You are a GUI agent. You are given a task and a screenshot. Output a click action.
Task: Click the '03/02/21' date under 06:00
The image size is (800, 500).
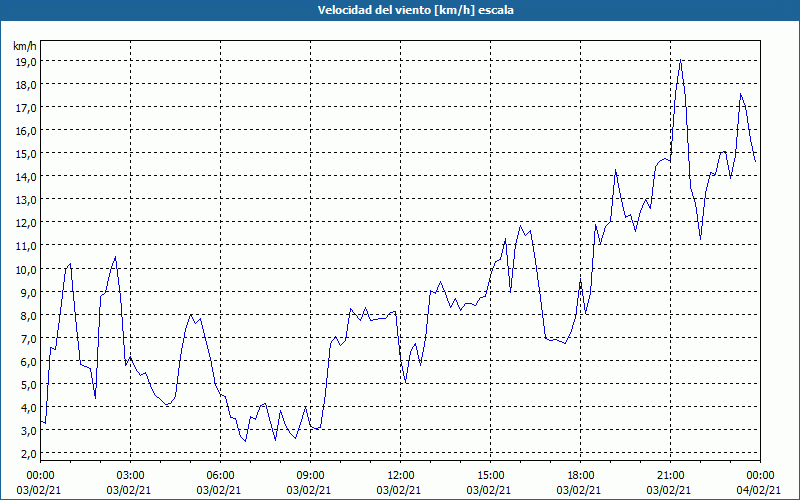tap(218, 490)
